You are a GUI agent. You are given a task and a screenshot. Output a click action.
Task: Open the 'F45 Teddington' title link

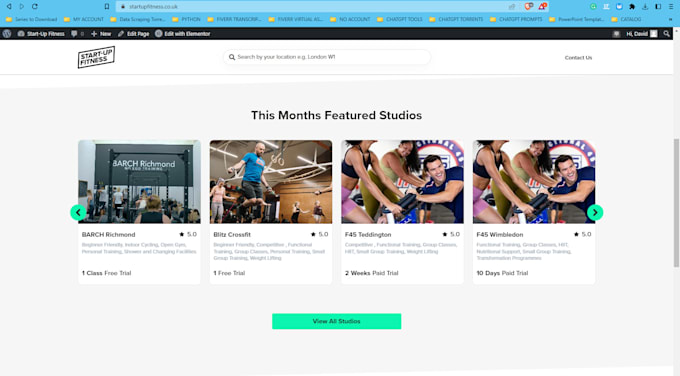point(368,234)
